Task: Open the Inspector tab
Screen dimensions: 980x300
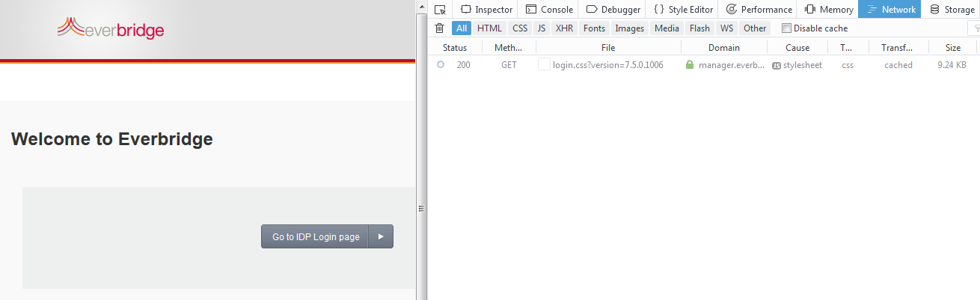Action: [486, 10]
